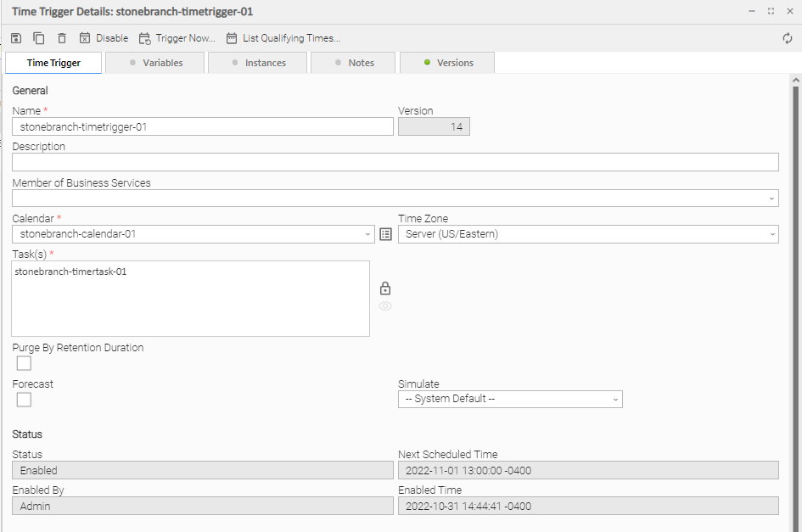Toggle the Forecast checkbox

(24, 400)
